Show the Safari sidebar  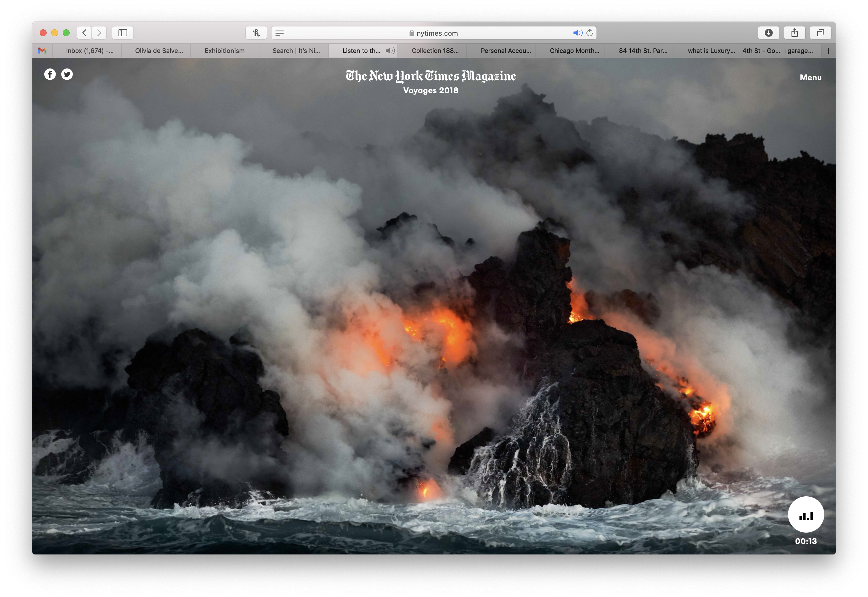[123, 33]
